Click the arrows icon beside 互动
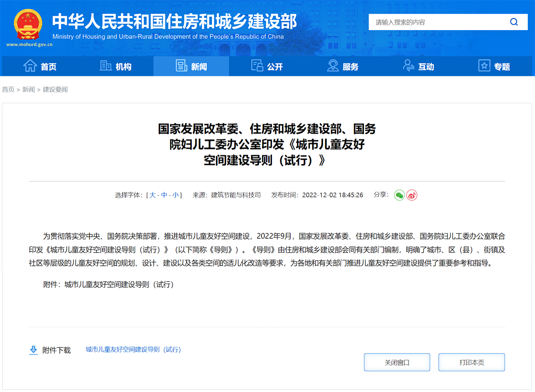Screen dimensions: 535x392 [x=409, y=66]
